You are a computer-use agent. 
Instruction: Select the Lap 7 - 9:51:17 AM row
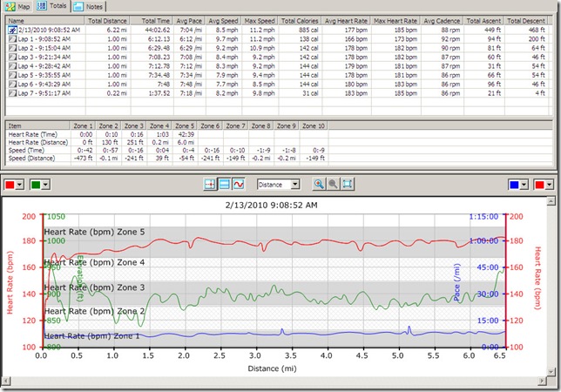pos(277,93)
